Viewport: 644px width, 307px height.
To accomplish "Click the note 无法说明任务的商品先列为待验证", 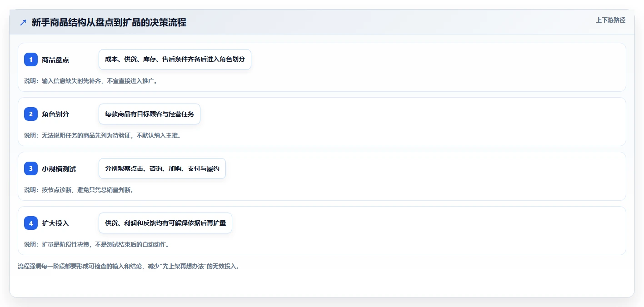I will pyautogui.click(x=102, y=135).
